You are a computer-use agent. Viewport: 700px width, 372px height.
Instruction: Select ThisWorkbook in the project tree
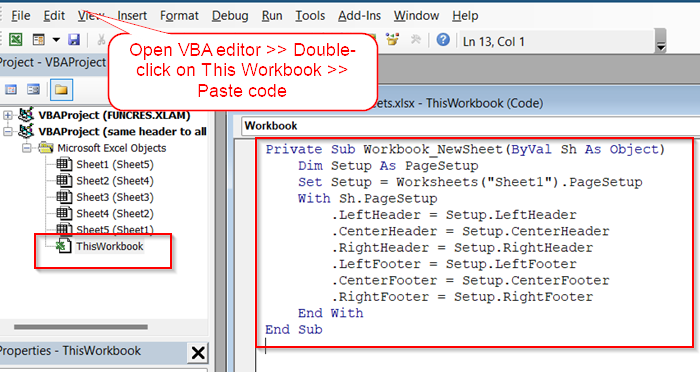click(109, 246)
